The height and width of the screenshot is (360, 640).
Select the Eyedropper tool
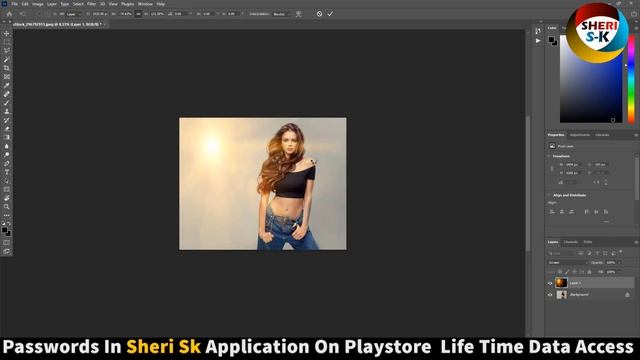7,85
